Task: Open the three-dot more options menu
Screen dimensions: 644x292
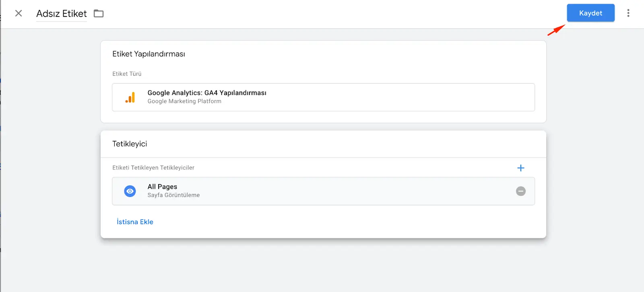Action: click(x=628, y=13)
